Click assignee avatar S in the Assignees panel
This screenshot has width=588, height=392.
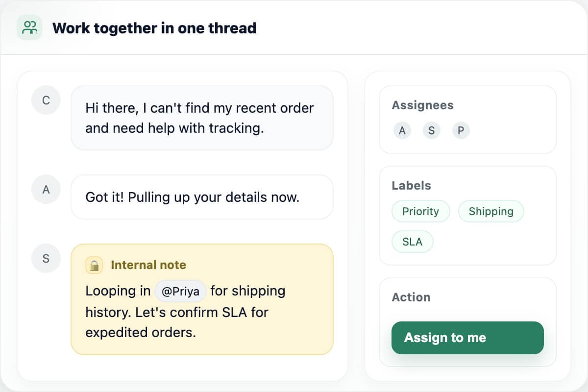coord(431,130)
